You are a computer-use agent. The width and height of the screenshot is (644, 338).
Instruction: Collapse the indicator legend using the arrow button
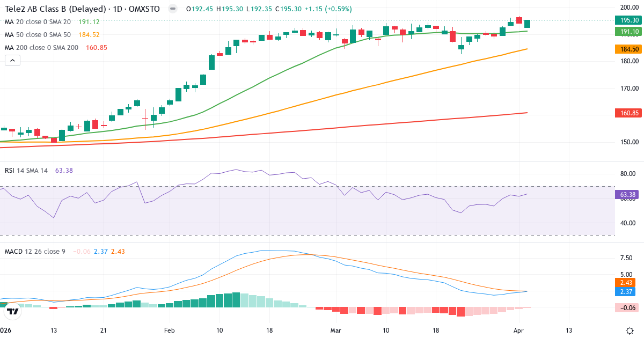(12, 60)
